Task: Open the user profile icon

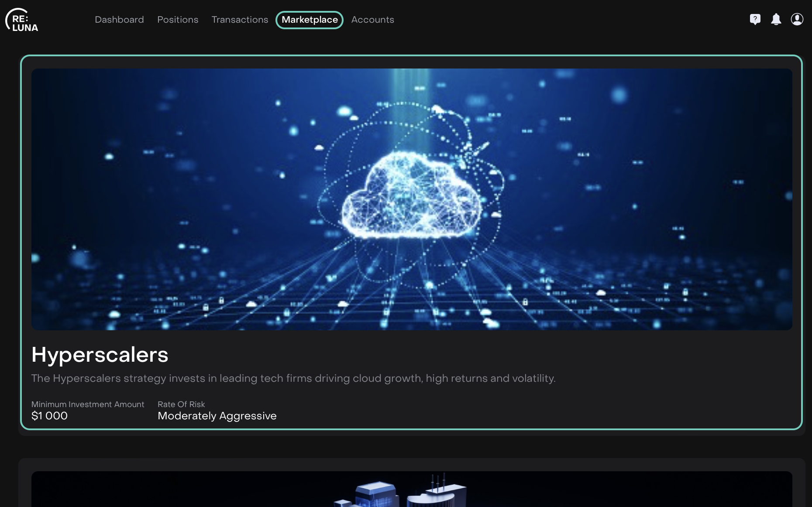Action: (x=797, y=19)
